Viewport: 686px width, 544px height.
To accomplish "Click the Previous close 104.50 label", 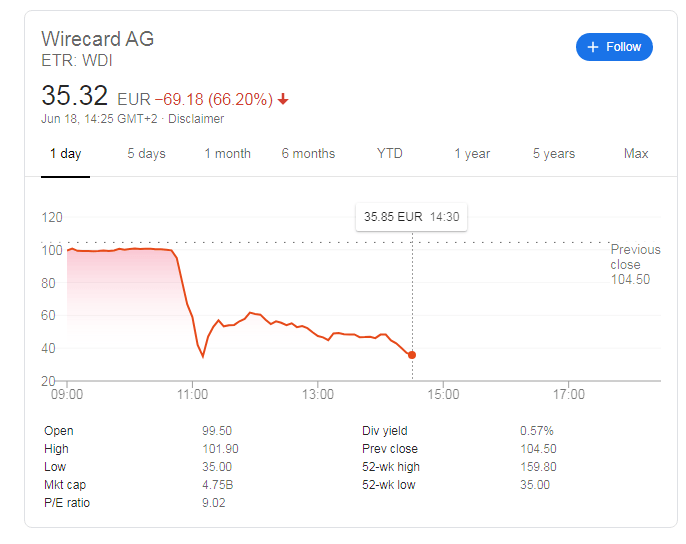I will pyautogui.click(x=635, y=264).
